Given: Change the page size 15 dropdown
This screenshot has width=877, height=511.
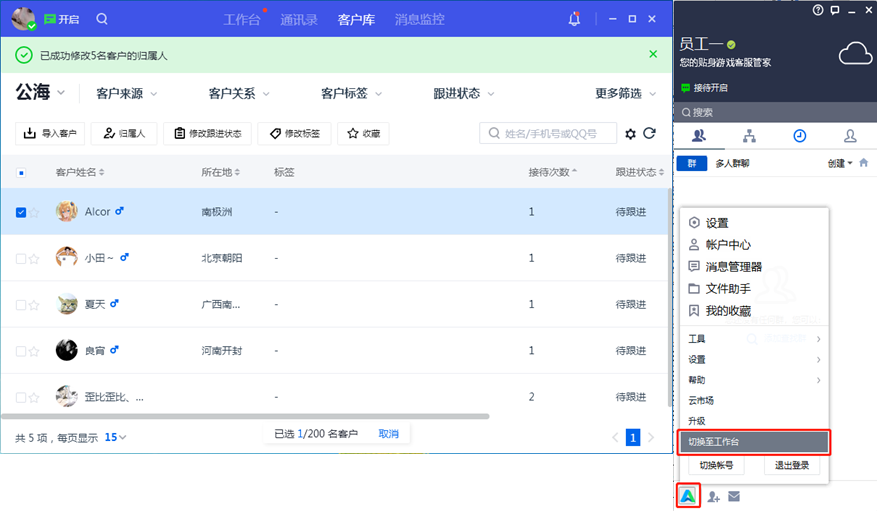Looking at the screenshot, I should (x=115, y=437).
